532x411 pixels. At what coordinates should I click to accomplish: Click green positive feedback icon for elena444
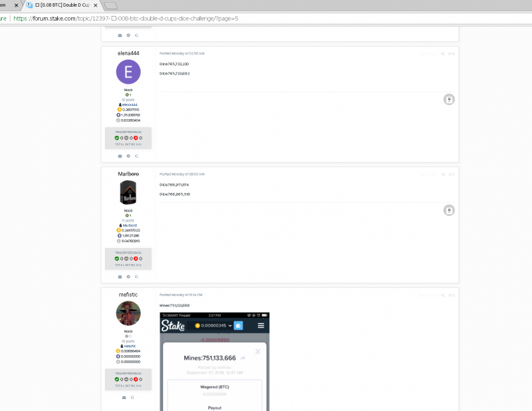coord(117,138)
